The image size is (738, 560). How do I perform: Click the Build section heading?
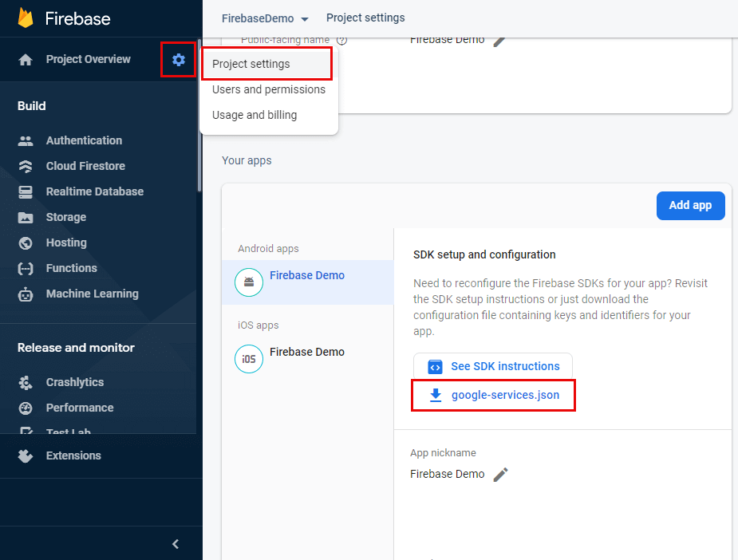[32, 106]
